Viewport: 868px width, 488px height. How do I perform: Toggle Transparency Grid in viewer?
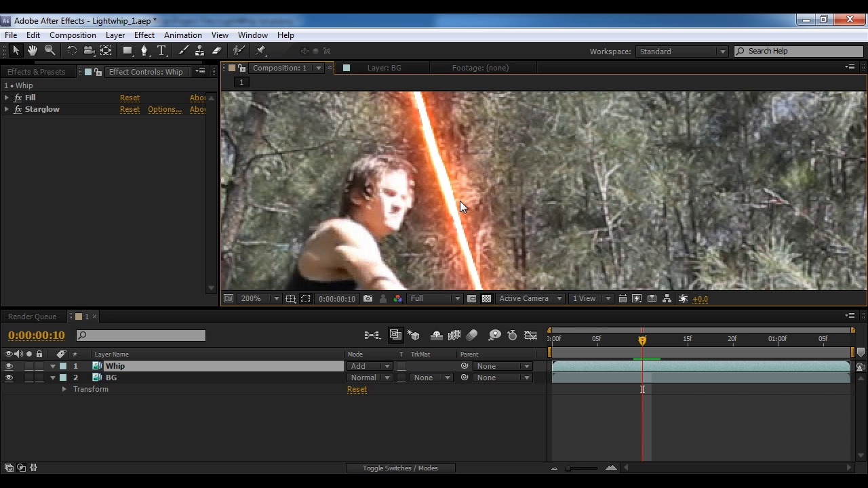(486, 298)
